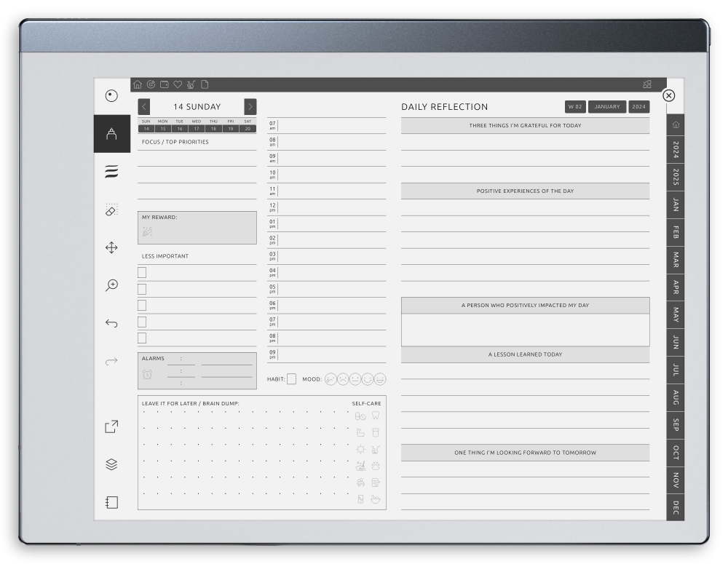Check the last Less Important checkbox
728x564 pixels.
point(142,338)
